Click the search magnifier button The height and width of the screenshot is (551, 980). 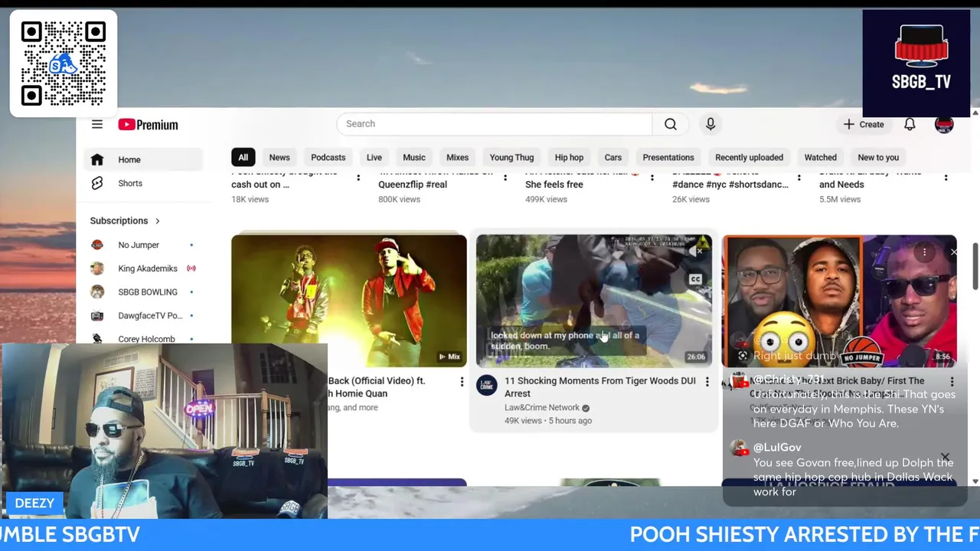[x=671, y=124]
